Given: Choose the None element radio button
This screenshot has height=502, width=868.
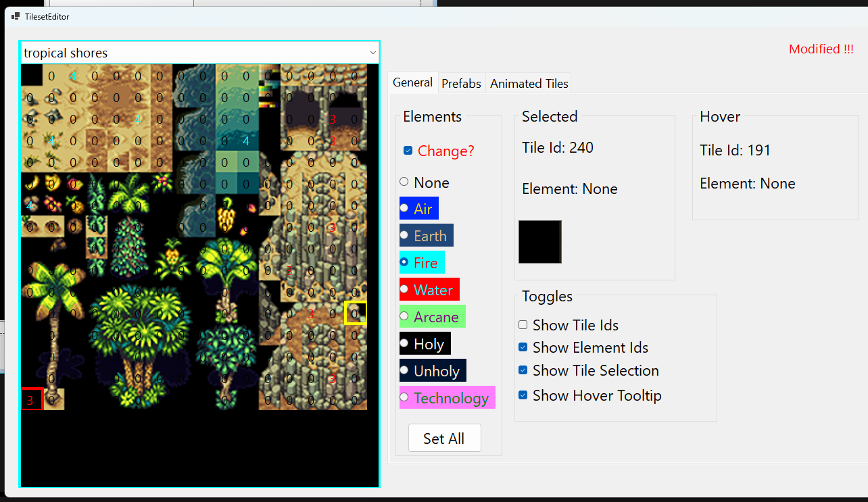Looking at the screenshot, I should 404,182.
